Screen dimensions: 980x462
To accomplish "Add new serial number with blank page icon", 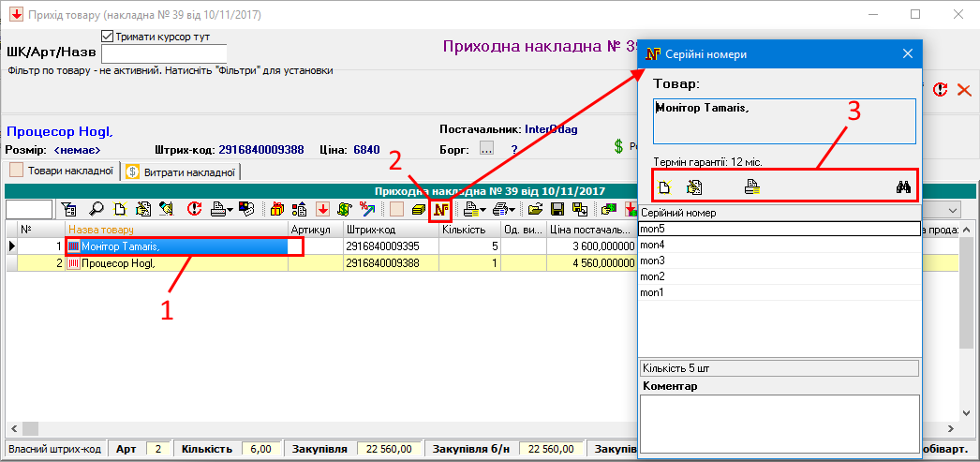I will tap(665, 186).
